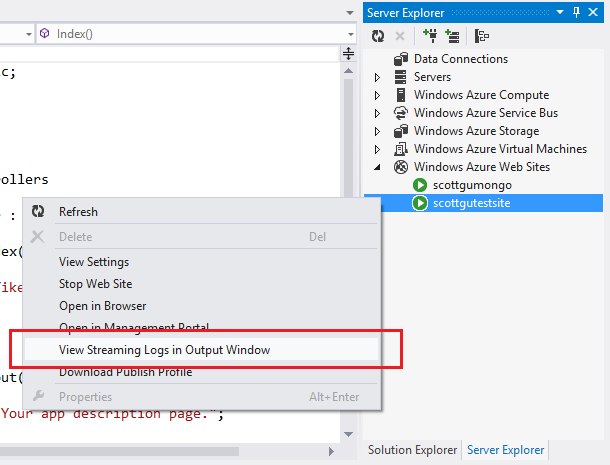The width and height of the screenshot is (610, 465).
Task: Click the horizontal scrollbar right arrow
Action: point(331,451)
